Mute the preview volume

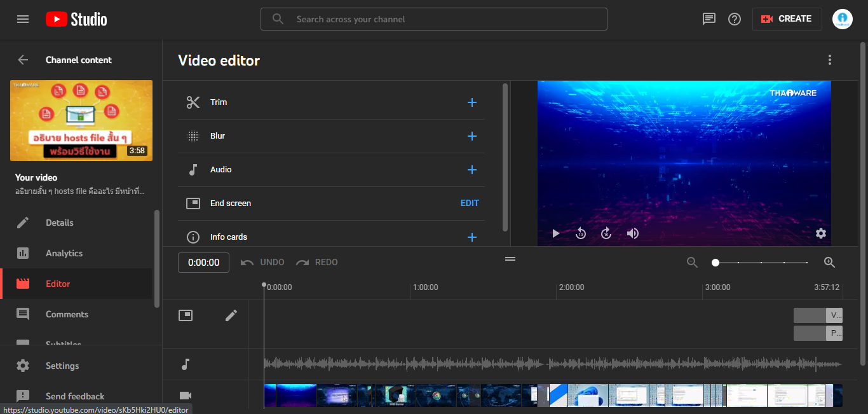click(632, 233)
